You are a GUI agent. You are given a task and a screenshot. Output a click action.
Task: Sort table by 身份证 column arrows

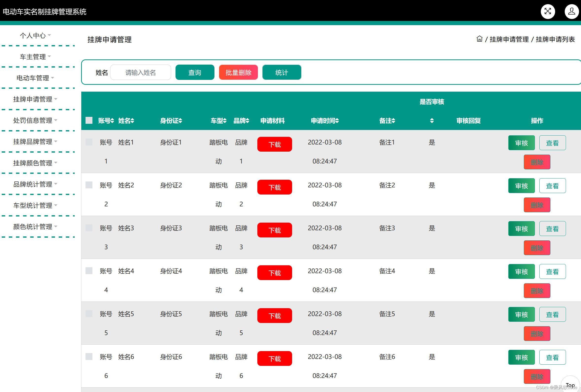click(180, 121)
